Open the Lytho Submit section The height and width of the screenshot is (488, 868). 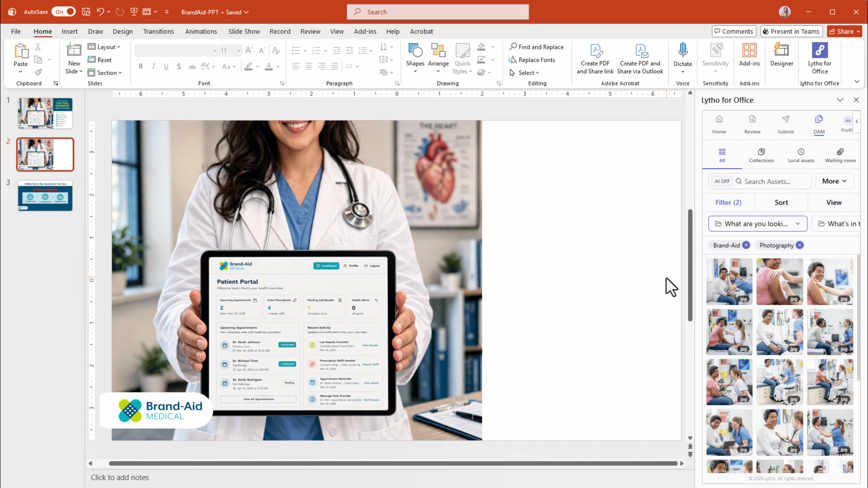tap(785, 125)
